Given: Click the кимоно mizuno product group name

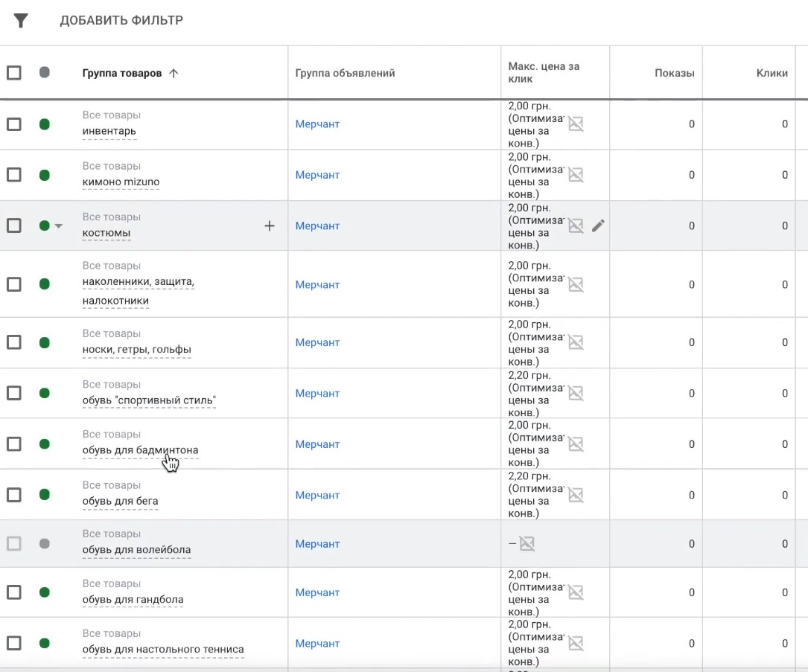Looking at the screenshot, I should pos(121,182).
